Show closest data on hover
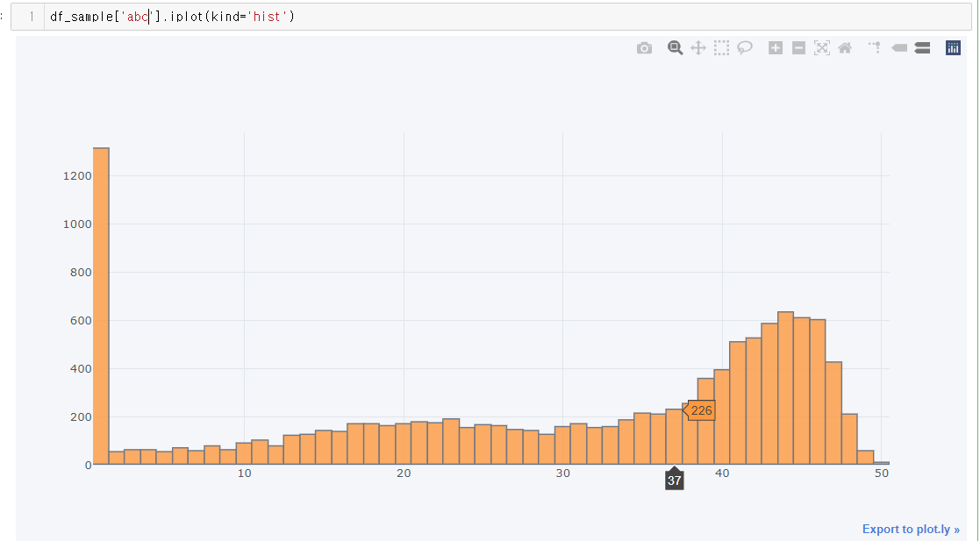 click(x=898, y=48)
